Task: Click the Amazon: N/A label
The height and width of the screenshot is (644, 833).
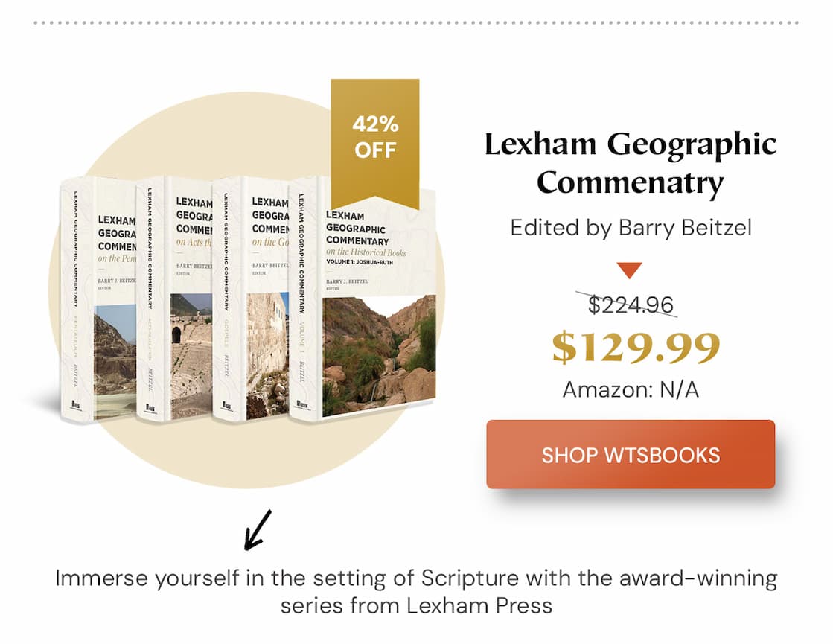Action: coord(631,389)
